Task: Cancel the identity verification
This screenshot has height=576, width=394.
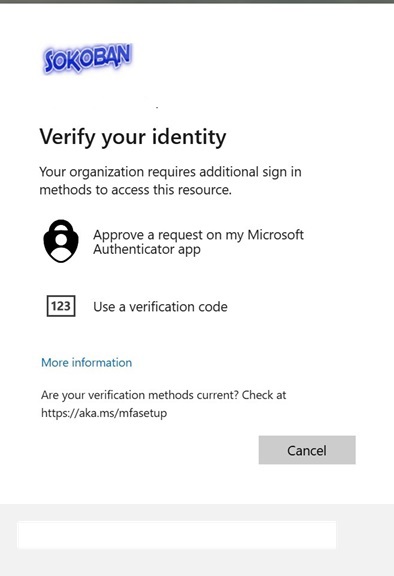Action: (x=307, y=450)
